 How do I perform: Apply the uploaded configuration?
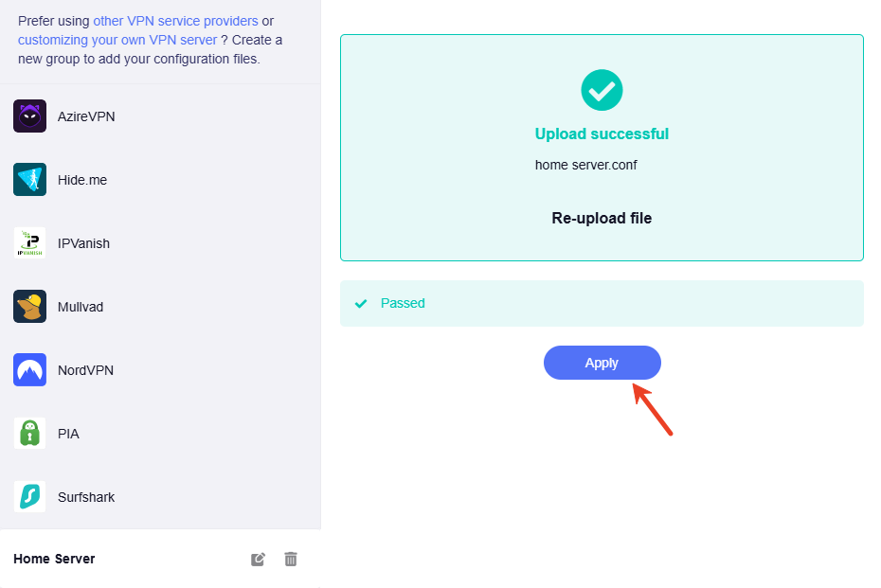coord(602,363)
